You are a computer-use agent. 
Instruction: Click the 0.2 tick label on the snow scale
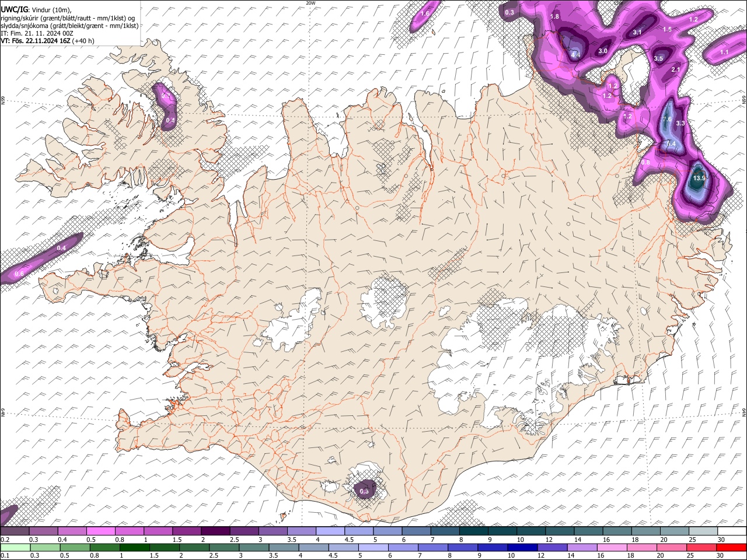[5, 540]
